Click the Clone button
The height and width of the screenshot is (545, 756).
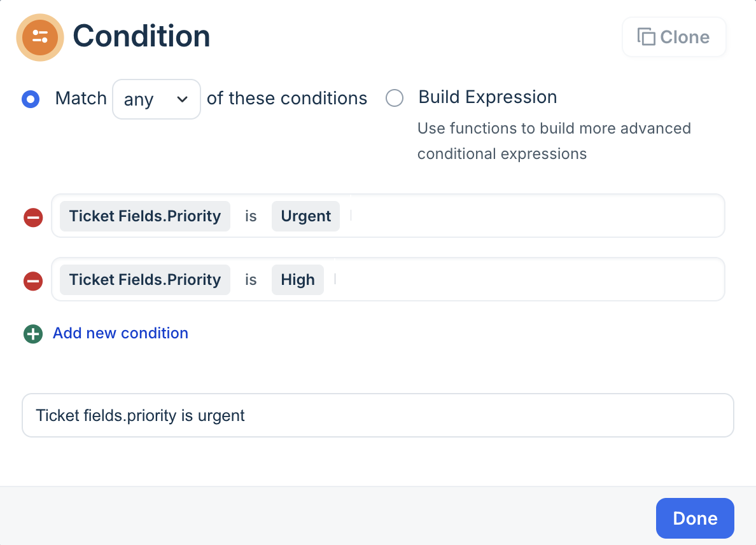click(x=674, y=37)
